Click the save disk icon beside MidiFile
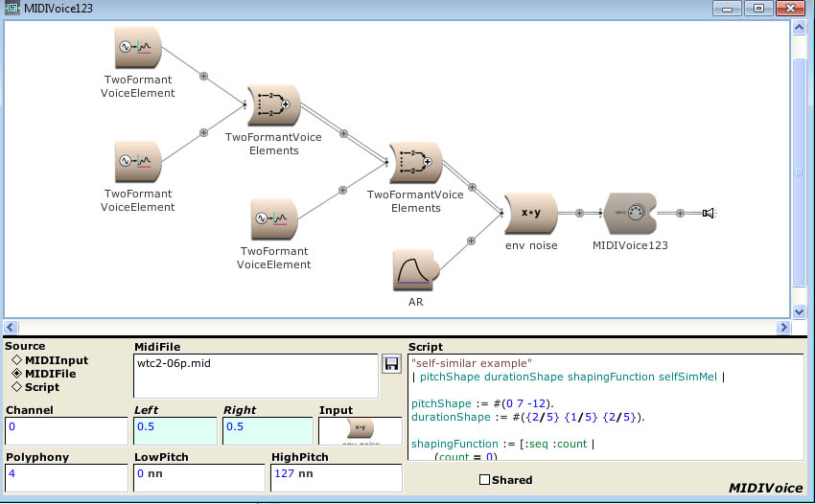815x504 pixels. [391, 364]
